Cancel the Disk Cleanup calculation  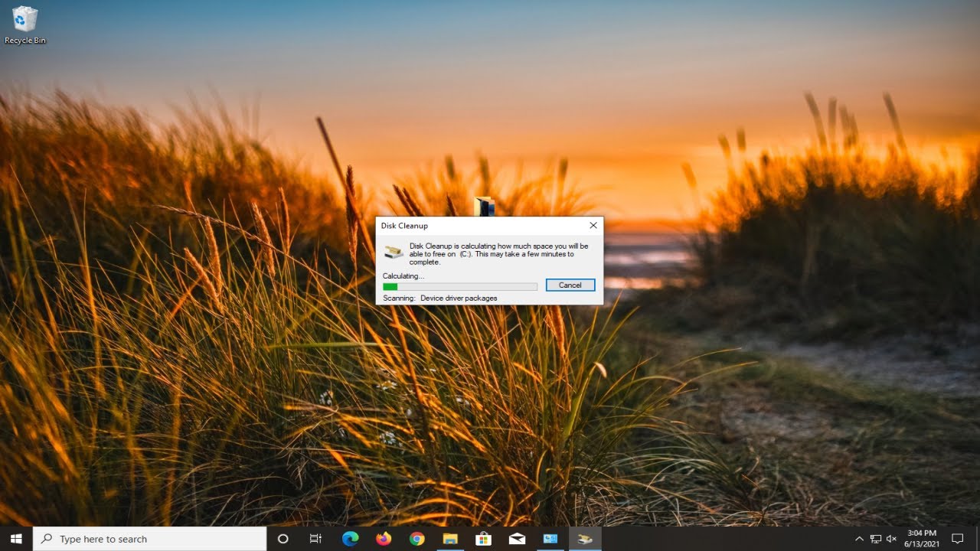[570, 285]
